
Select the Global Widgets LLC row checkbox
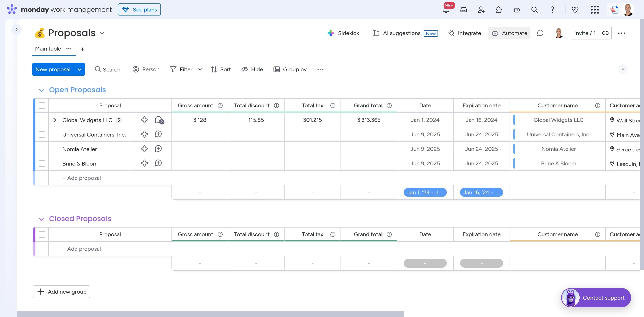tap(42, 120)
